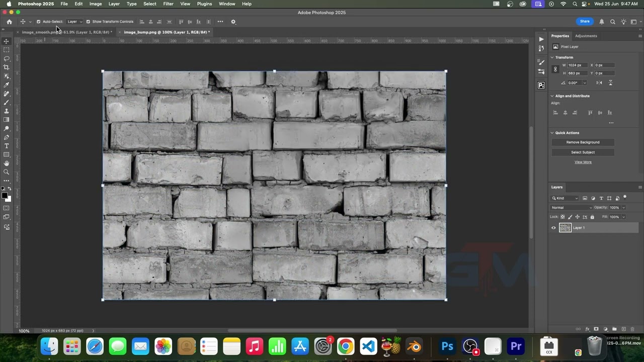Create a new layer with plus icon
644x362 pixels.
[x=624, y=329]
